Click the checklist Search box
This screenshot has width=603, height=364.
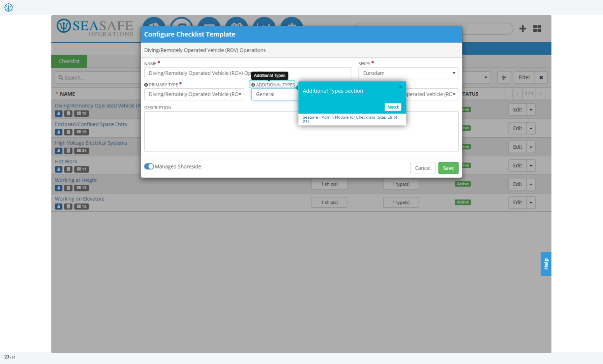click(x=98, y=78)
